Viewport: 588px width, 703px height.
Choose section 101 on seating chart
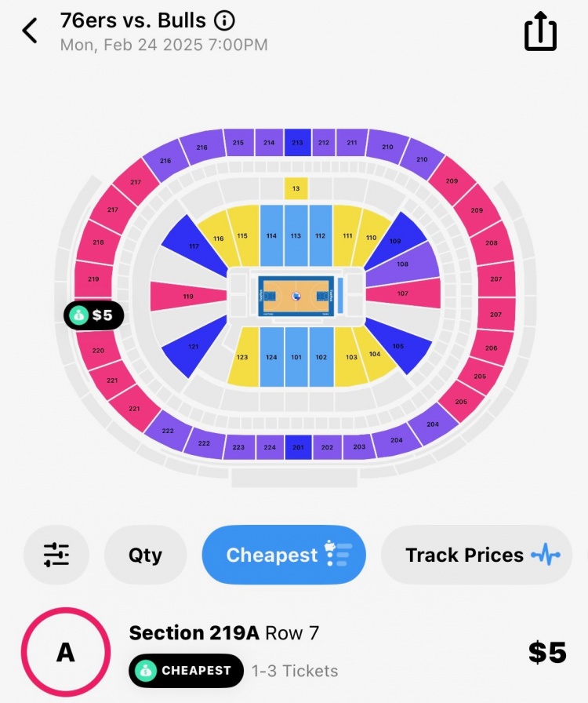[x=296, y=357]
